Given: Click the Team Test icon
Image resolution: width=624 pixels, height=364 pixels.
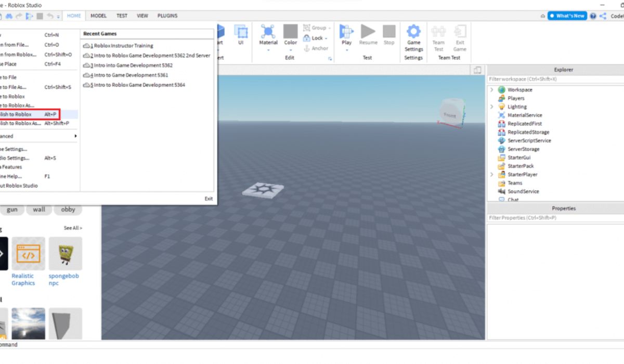Looking at the screenshot, I should pyautogui.click(x=438, y=31).
